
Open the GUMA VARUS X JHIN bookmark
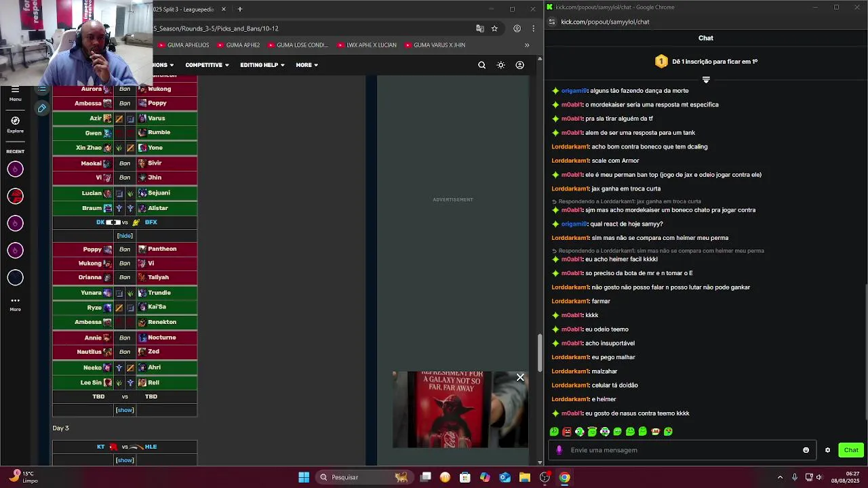[435, 45]
